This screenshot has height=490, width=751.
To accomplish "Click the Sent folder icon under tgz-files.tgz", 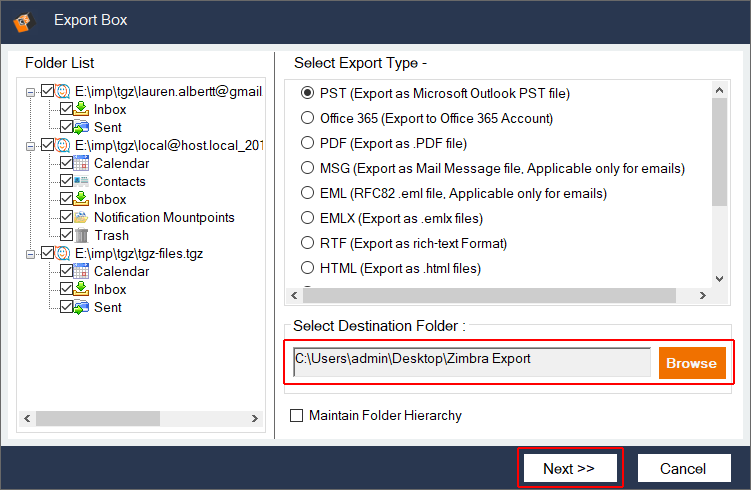I will click(82, 308).
